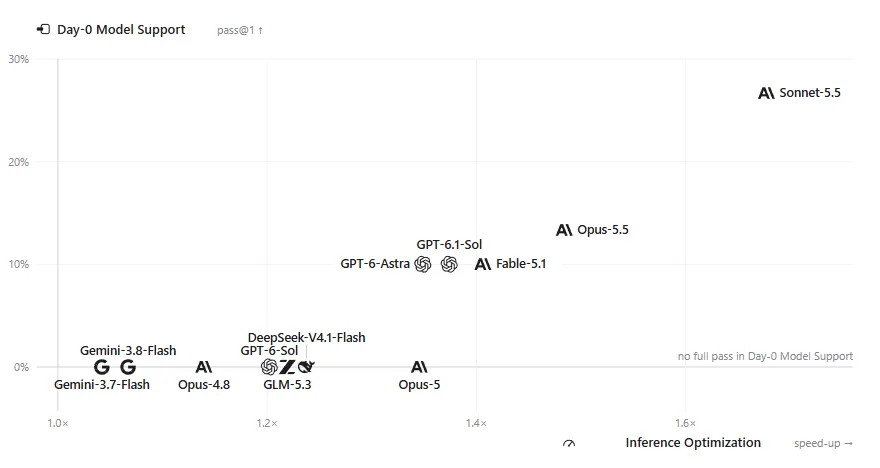Screen dimensions: 880x468
Task: Select the Gemini-3.7-Flash Google logo marker
Action: (102, 367)
